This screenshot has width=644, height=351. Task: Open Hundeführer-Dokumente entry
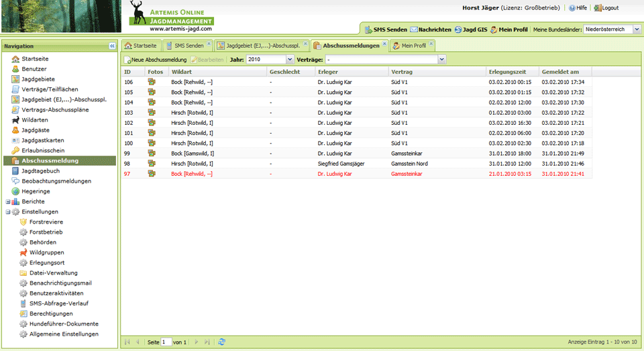pos(64,324)
